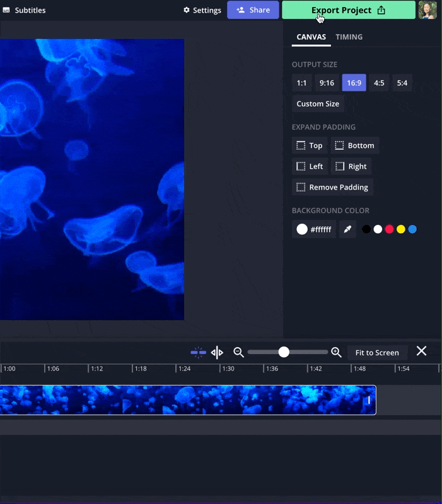This screenshot has height=504, width=442.
Task: Click the #ffffff background color field
Action: (x=314, y=229)
